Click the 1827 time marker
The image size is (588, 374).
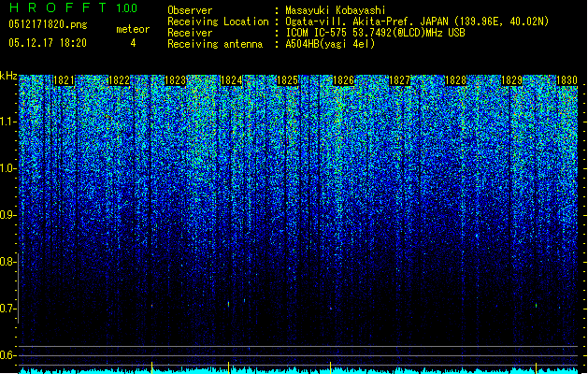tap(400, 80)
